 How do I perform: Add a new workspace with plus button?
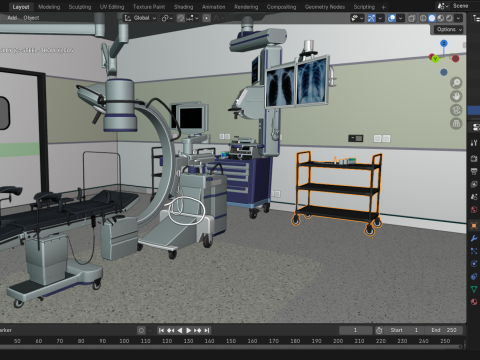point(383,7)
